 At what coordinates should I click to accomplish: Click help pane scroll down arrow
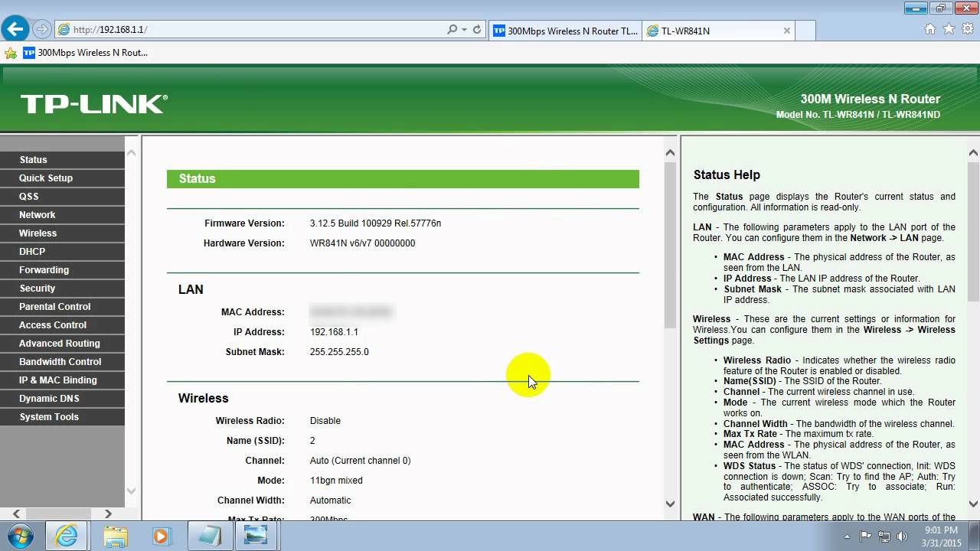974,504
